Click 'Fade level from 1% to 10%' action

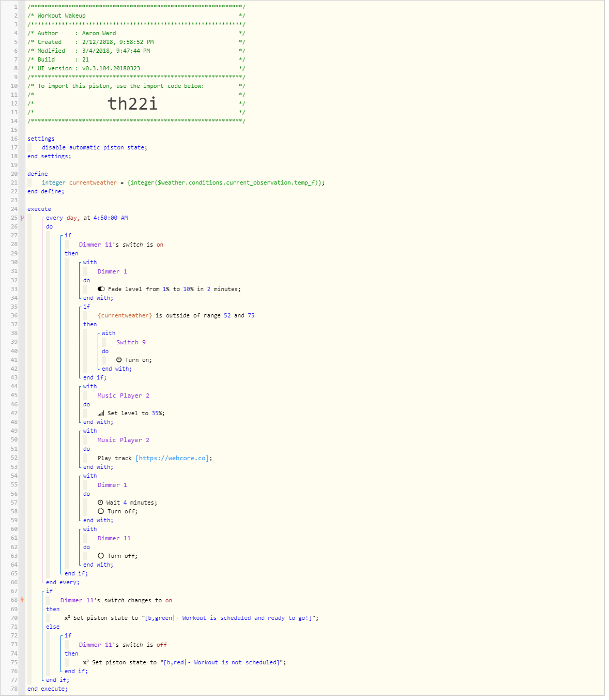pyautogui.click(x=174, y=289)
